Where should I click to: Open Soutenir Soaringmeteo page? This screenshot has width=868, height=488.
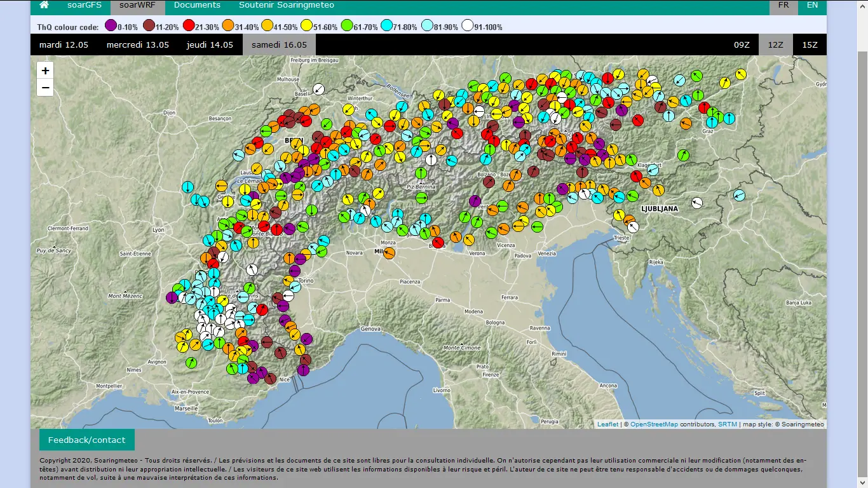click(x=287, y=5)
